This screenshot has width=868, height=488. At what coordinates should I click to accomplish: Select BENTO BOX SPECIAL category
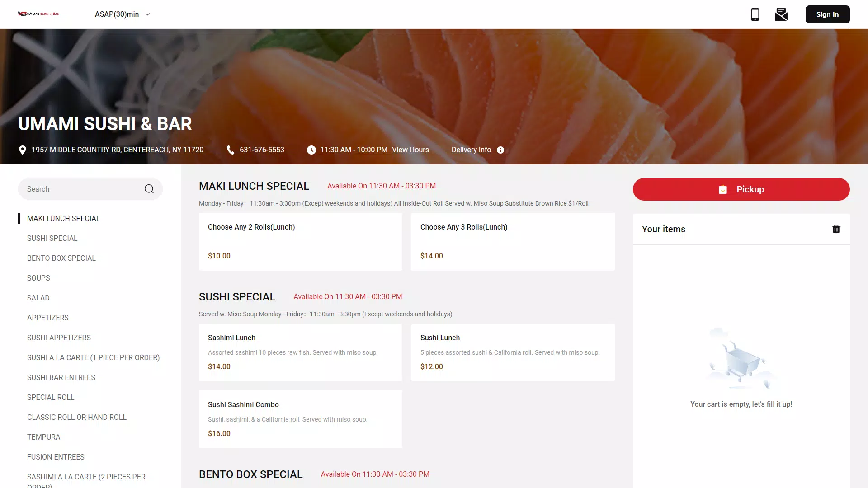(61, 258)
